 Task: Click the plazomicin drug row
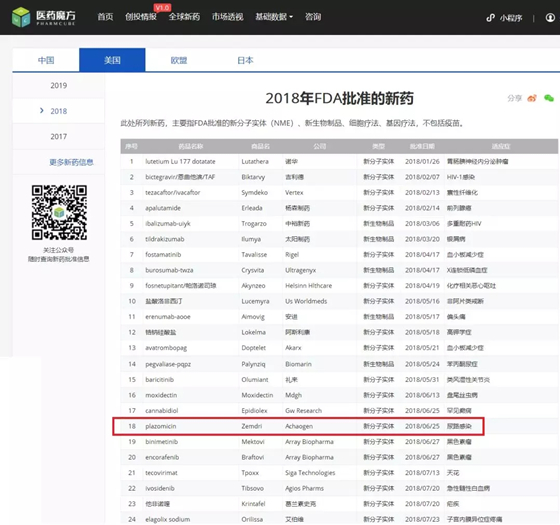[298, 426]
